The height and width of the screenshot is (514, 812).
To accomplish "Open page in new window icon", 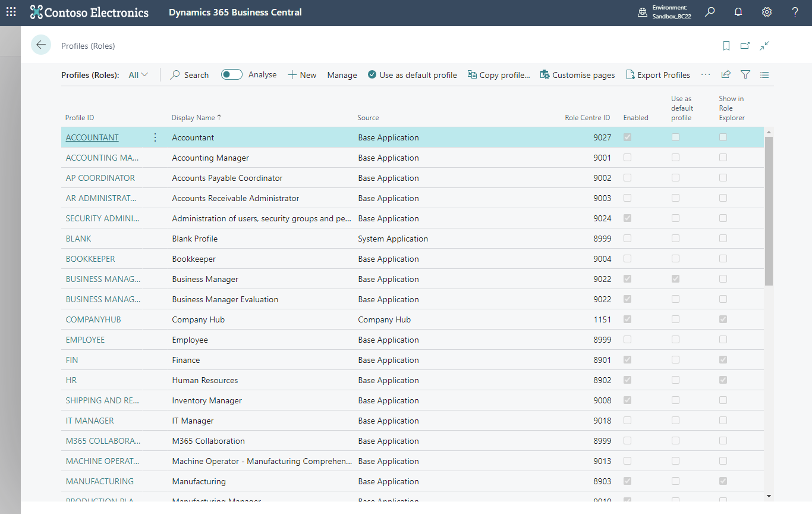I will tap(745, 46).
